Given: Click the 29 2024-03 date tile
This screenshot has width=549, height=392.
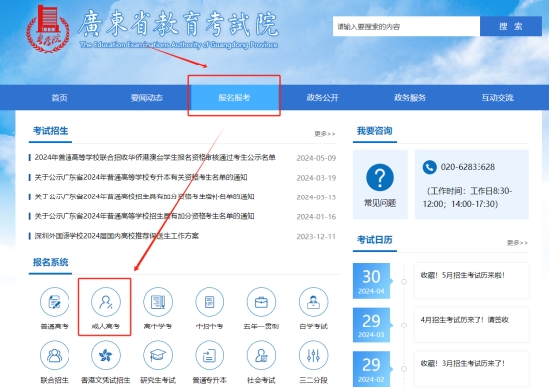Looking at the screenshot, I should tap(371, 325).
